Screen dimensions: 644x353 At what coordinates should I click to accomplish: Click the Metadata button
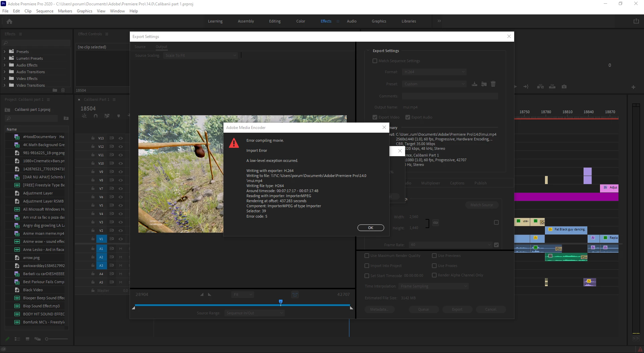pos(379,309)
